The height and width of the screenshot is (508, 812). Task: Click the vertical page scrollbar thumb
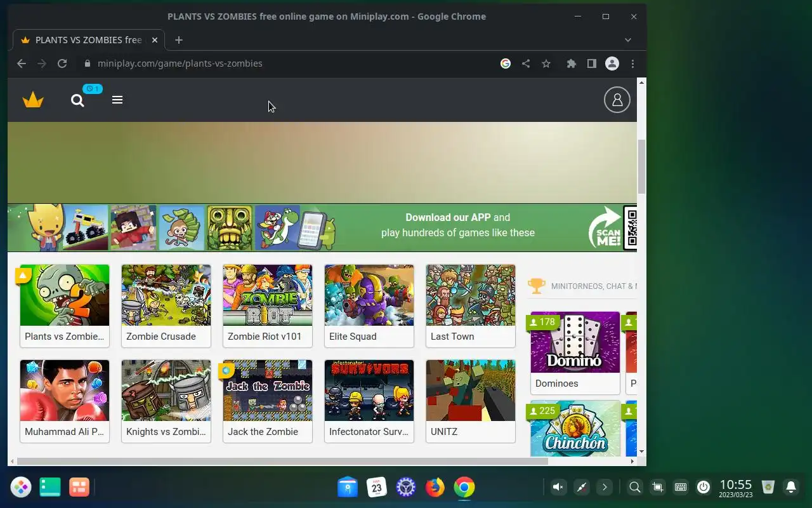tap(641, 166)
